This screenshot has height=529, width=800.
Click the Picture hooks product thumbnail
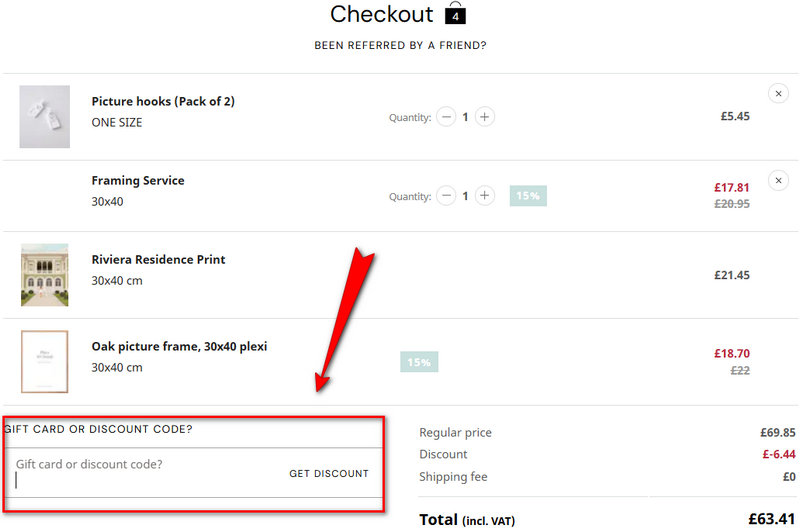[45, 116]
